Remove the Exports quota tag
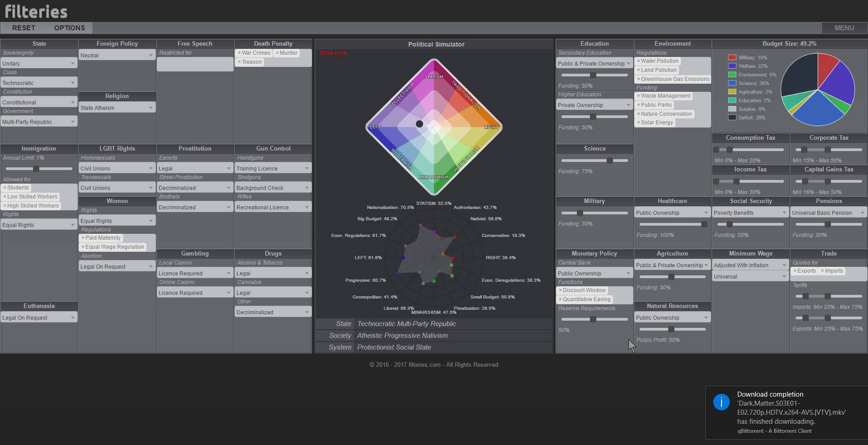Screen dimensions: 868x445 click(795, 271)
